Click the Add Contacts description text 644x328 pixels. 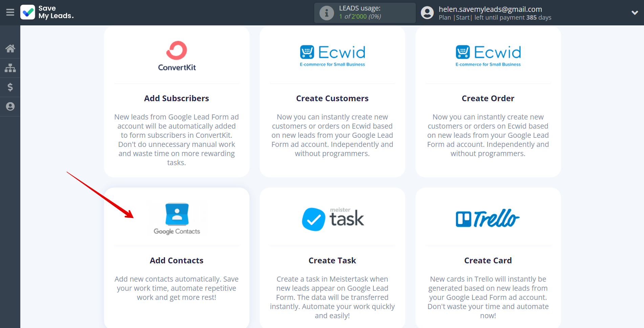[177, 288]
